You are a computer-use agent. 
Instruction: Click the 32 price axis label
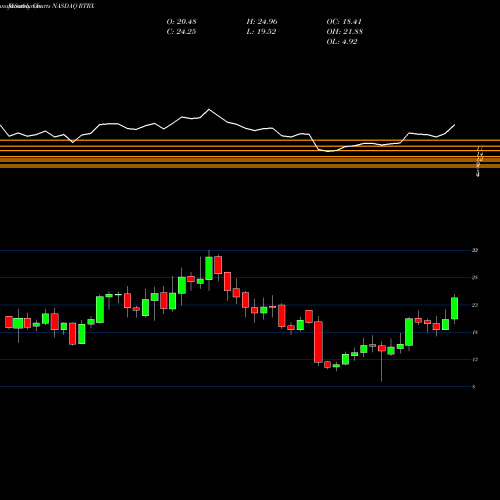(475, 250)
